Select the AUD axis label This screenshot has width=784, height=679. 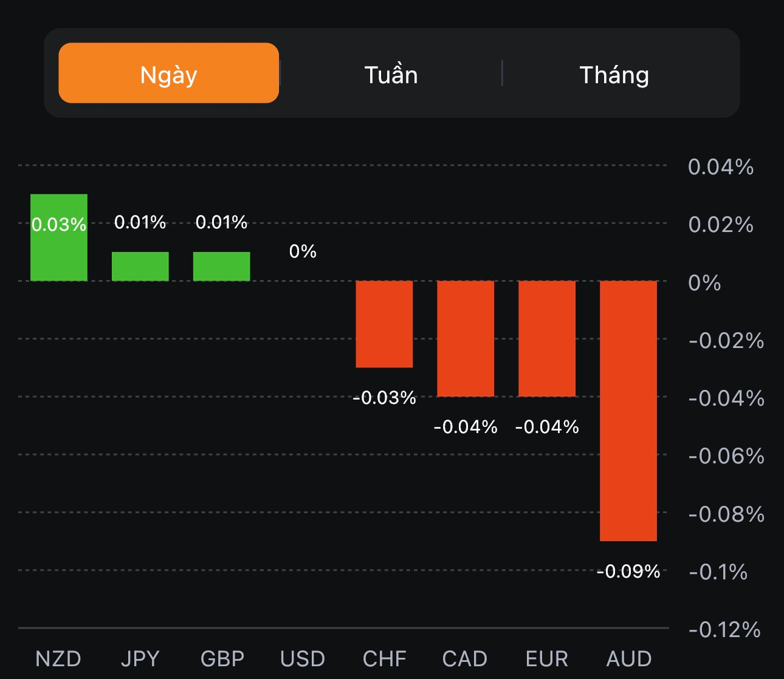tap(629, 659)
